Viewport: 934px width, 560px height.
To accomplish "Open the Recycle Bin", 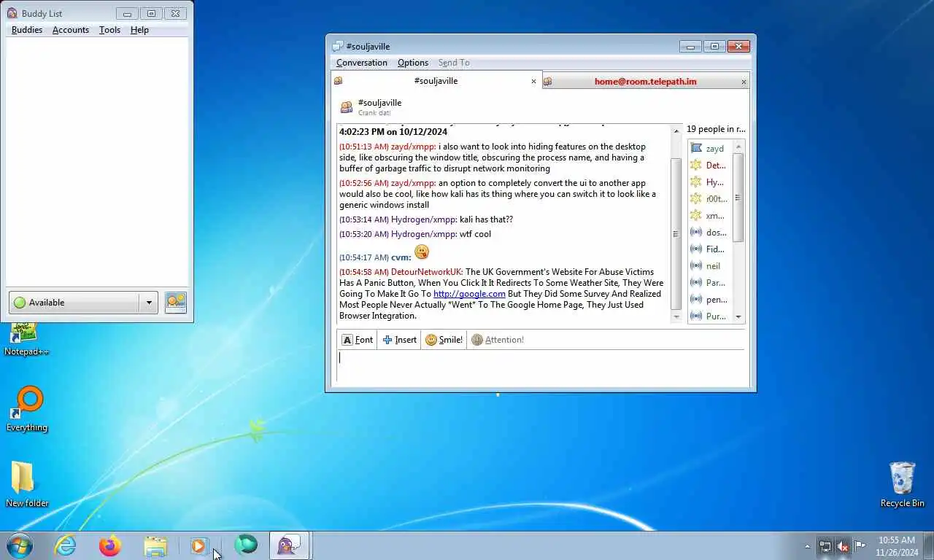I will click(902, 484).
